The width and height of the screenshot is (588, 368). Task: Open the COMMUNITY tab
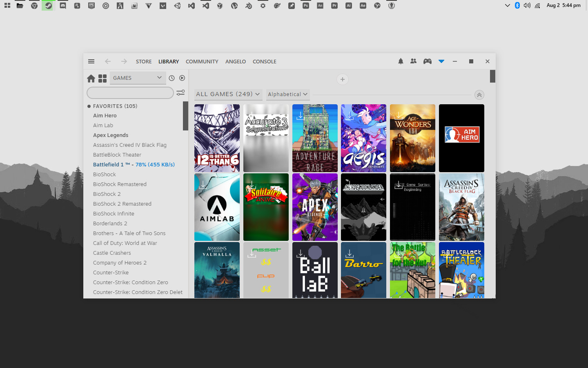202,61
